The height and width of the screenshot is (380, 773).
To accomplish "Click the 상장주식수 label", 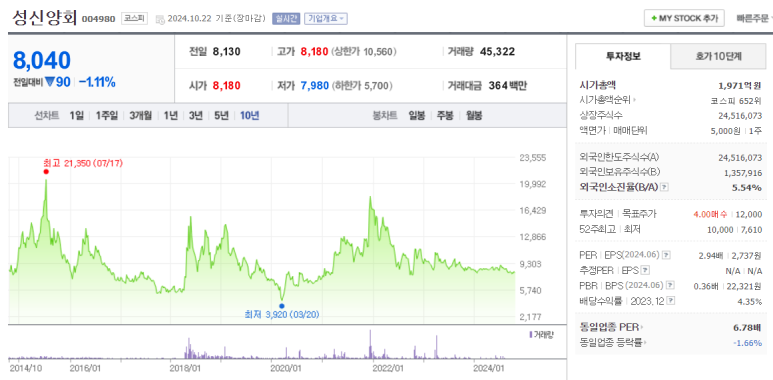I will tap(601, 115).
